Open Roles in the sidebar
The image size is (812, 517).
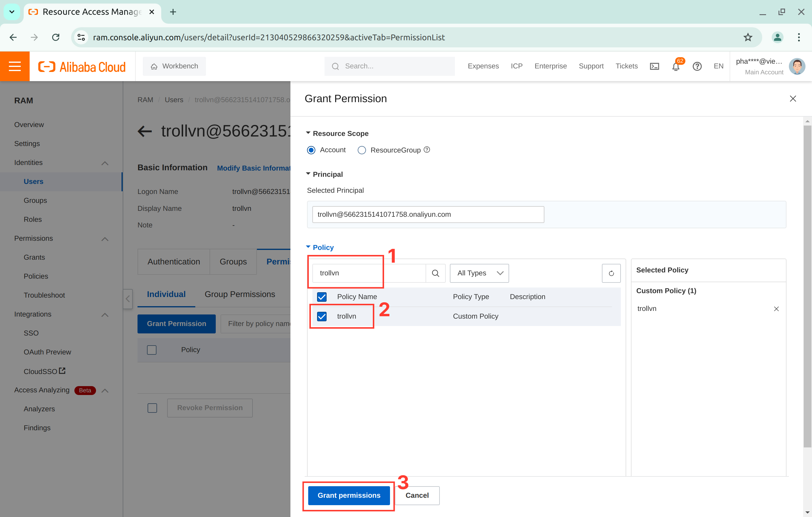(33, 219)
